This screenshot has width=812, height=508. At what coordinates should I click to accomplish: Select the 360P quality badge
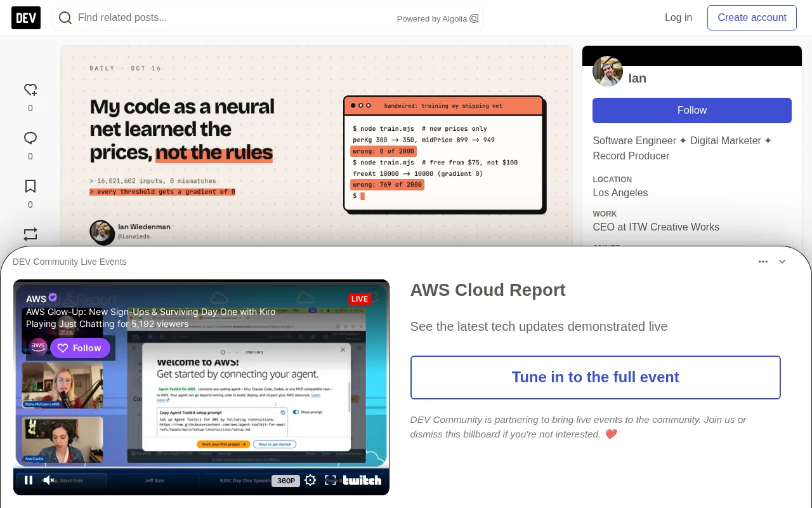coord(285,481)
